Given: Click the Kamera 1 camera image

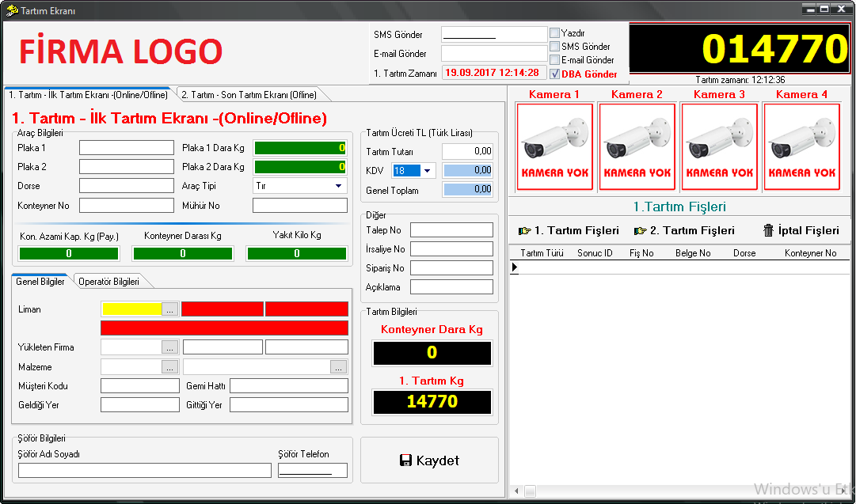Looking at the screenshot, I should tap(554, 147).
